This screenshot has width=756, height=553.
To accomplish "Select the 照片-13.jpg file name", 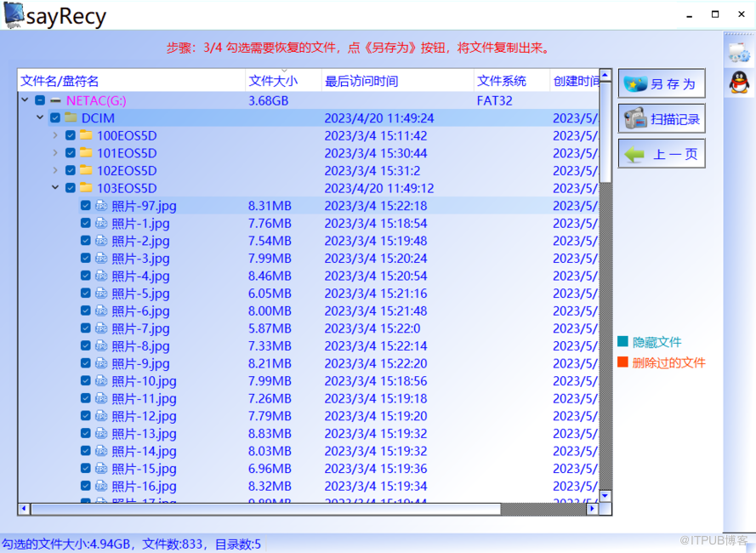I will coord(145,434).
